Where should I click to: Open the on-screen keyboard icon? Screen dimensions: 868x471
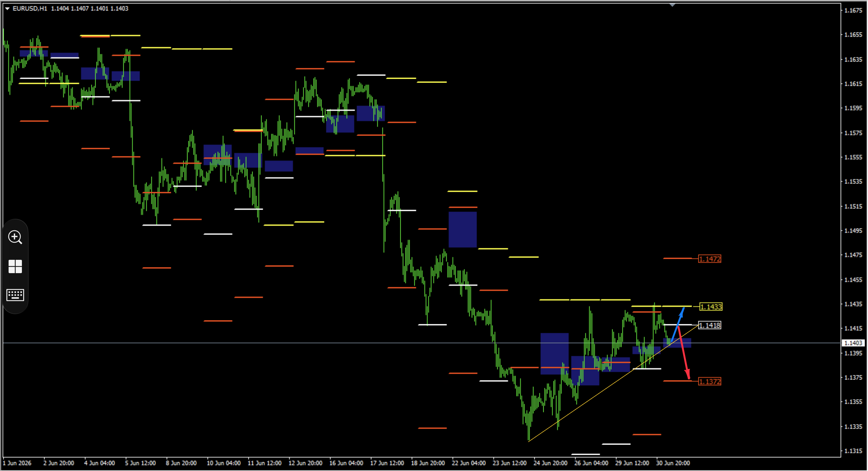click(x=15, y=295)
